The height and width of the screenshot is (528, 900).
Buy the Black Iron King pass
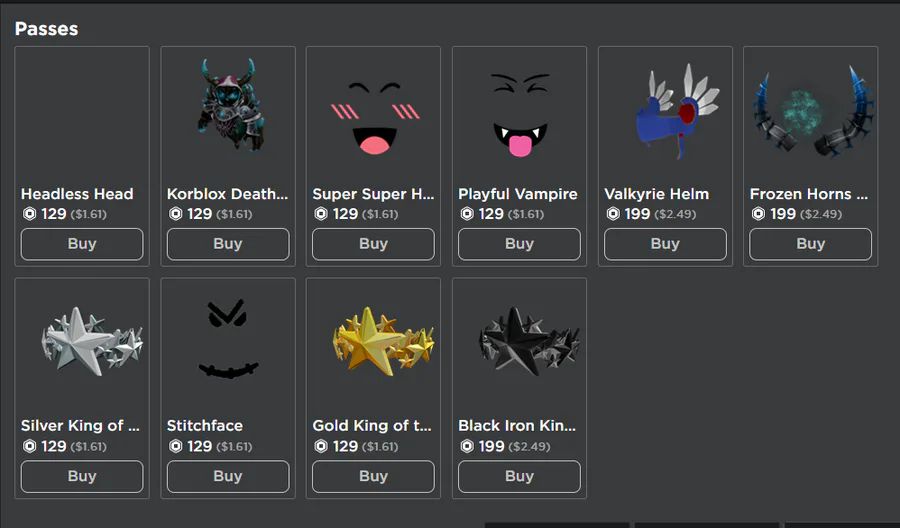pyautogui.click(x=519, y=476)
